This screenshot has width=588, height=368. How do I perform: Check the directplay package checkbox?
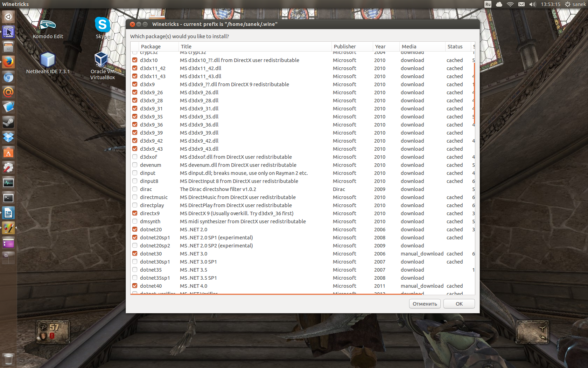tap(135, 205)
